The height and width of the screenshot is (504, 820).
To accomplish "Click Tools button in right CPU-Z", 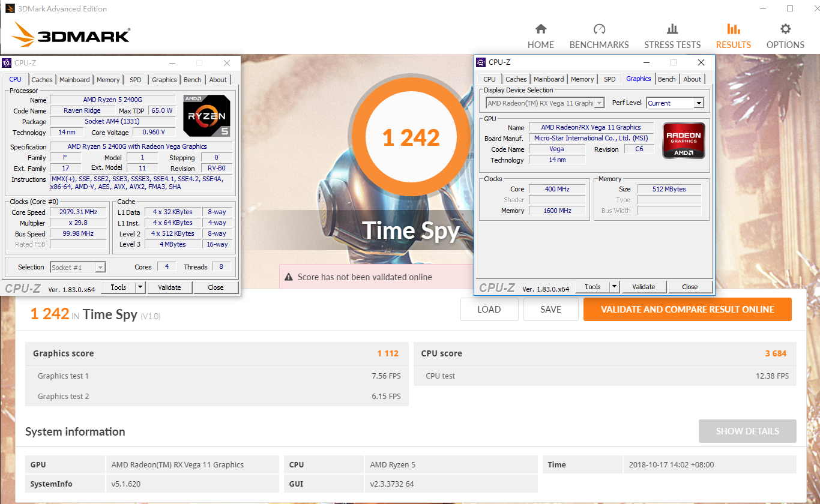I will [592, 287].
